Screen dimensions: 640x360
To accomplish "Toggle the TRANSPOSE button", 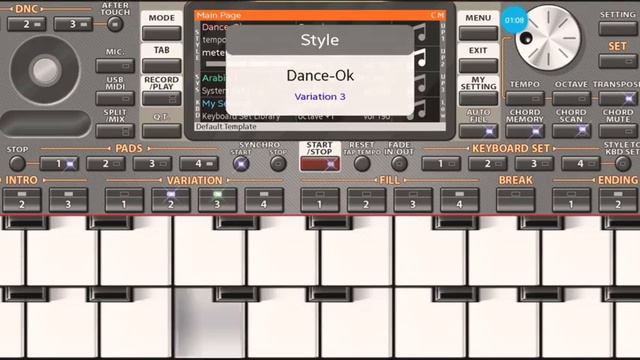I will pyautogui.click(x=618, y=98).
